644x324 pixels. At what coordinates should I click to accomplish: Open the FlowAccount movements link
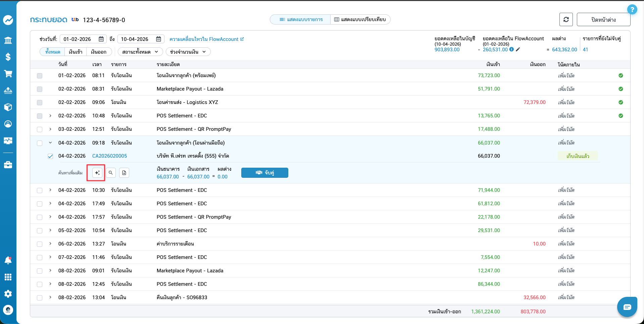[206, 39]
